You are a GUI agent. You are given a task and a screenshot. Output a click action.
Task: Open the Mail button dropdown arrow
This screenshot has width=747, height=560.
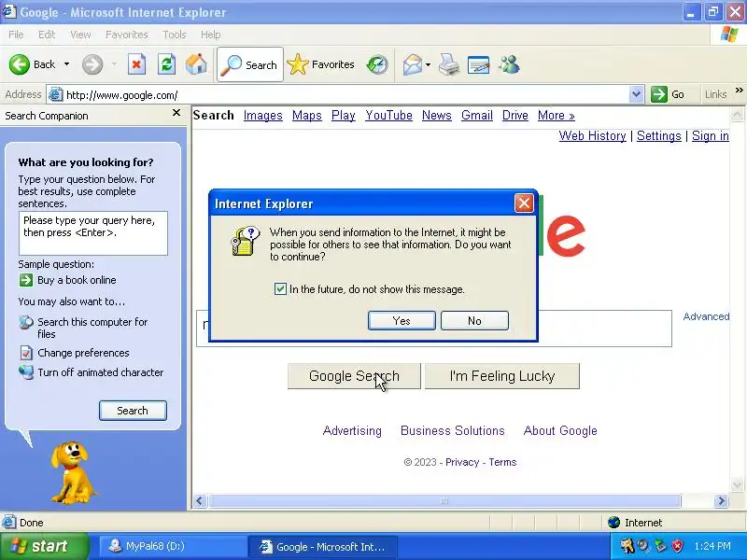(x=428, y=64)
